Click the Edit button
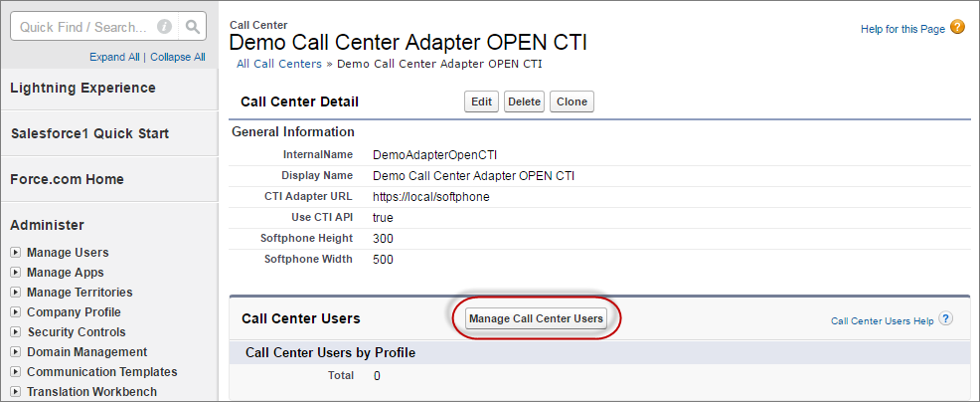This screenshot has height=402, width=980. 481,102
